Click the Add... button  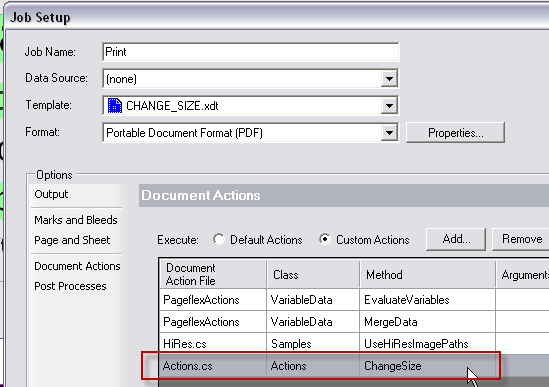point(456,239)
